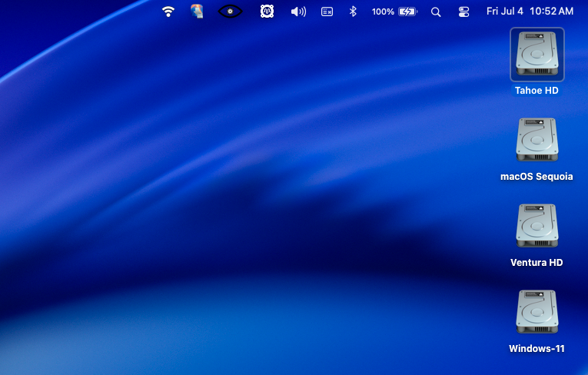Viewport: 588px width, 375px height.
Task: Click the charging battery icon
Action: (407, 12)
